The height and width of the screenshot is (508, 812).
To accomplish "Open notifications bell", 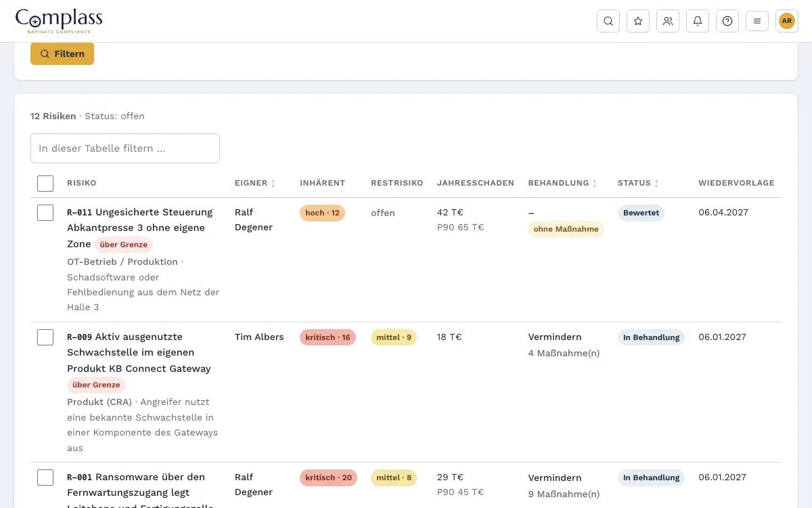I will (x=698, y=21).
